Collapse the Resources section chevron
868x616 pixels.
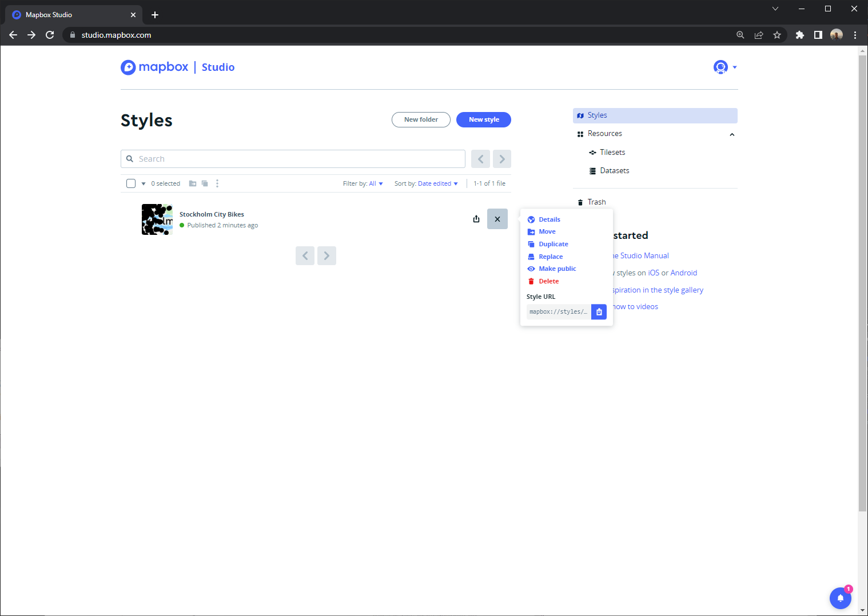click(732, 134)
